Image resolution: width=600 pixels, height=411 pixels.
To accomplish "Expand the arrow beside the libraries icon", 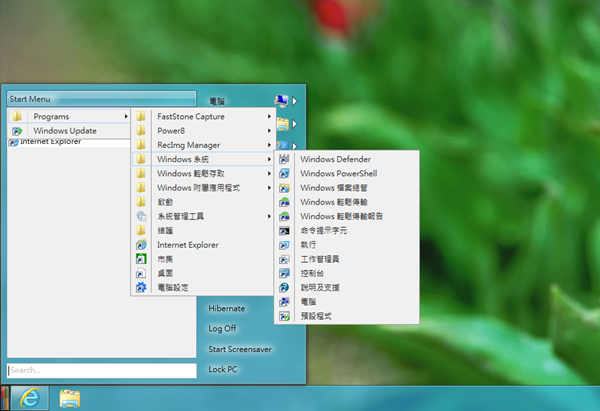I will (295, 124).
